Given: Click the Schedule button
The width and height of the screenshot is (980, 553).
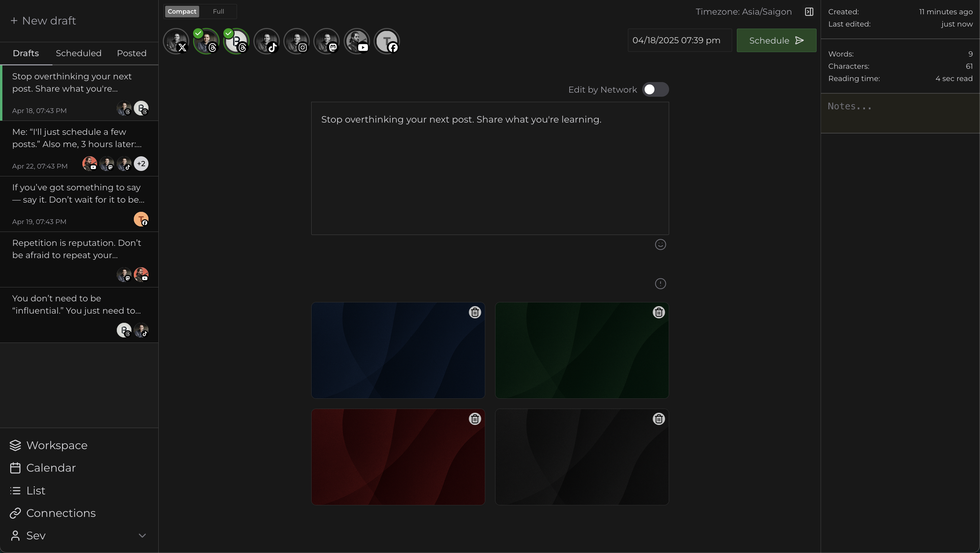Looking at the screenshot, I should [776, 40].
